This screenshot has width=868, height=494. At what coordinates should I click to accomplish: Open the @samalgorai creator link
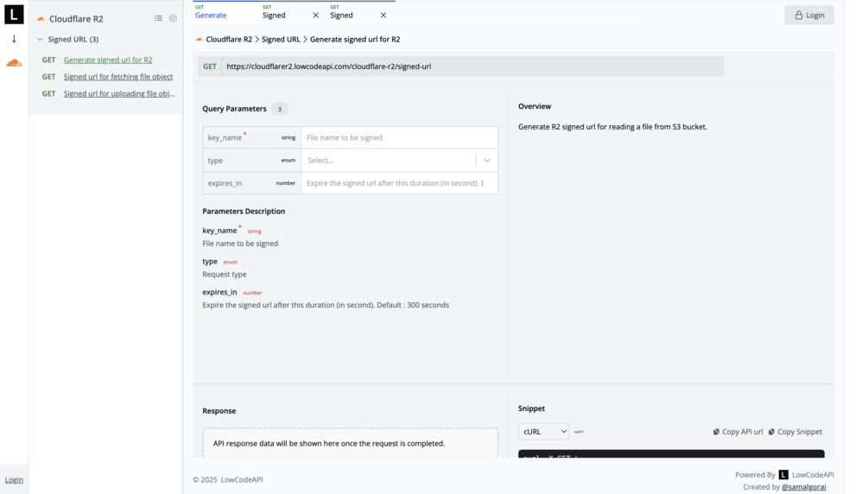coord(803,487)
